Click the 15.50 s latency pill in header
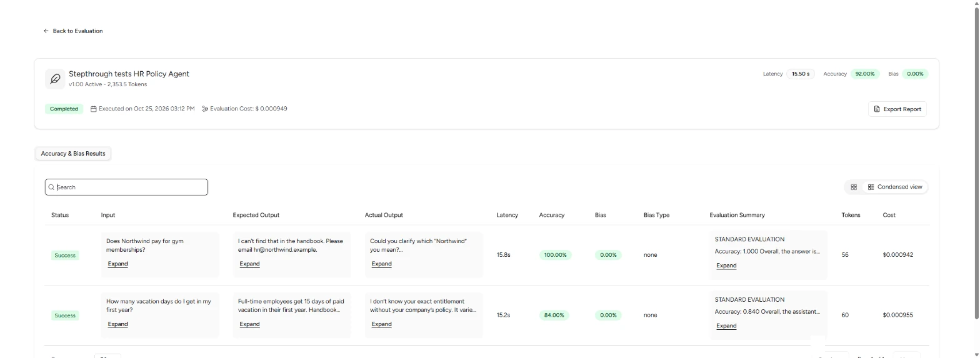Viewport: 980px width, 358px height. (x=800, y=74)
